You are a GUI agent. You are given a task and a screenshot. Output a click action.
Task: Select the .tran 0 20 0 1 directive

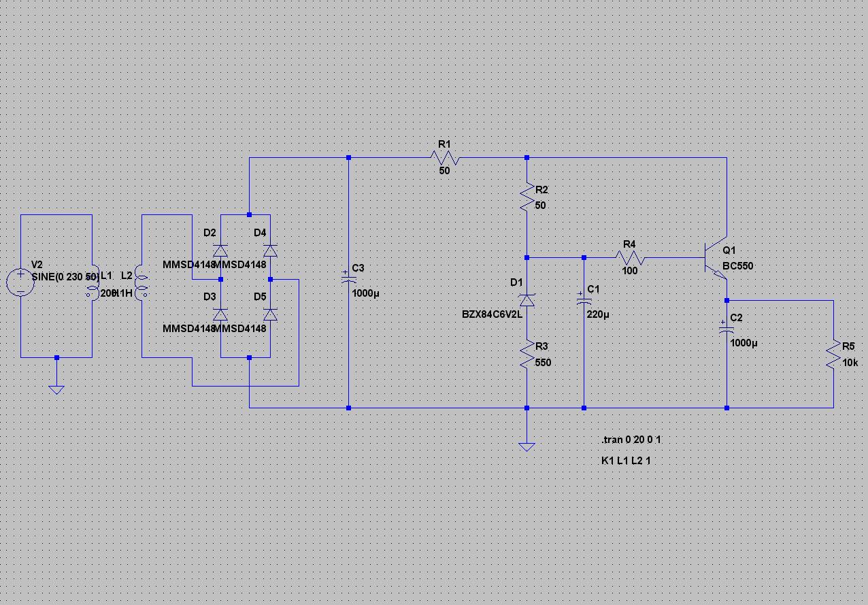(x=631, y=440)
